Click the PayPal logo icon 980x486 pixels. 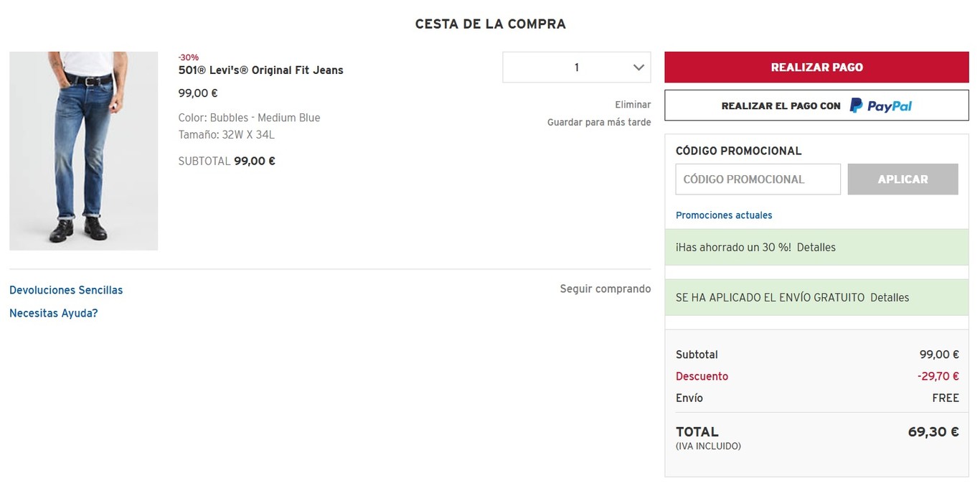(880, 106)
